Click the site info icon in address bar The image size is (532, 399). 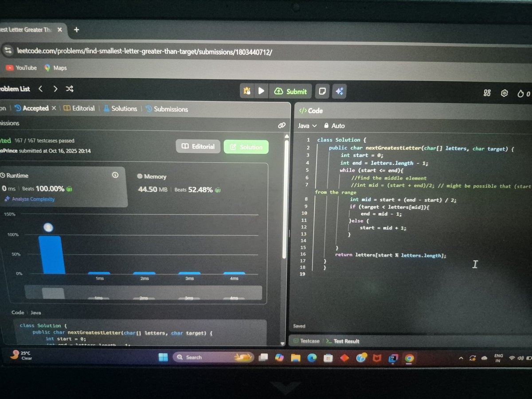click(8, 51)
